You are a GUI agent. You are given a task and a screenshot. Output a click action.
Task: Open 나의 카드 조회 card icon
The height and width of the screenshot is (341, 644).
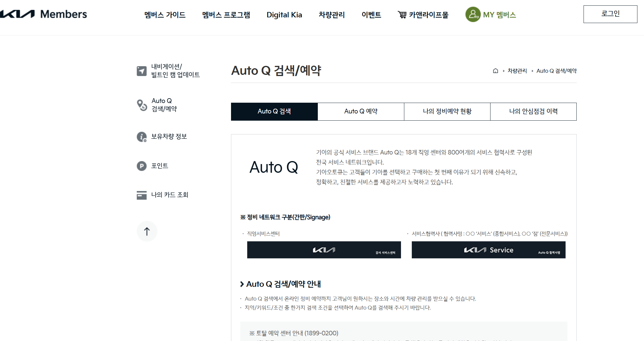click(x=141, y=195)
